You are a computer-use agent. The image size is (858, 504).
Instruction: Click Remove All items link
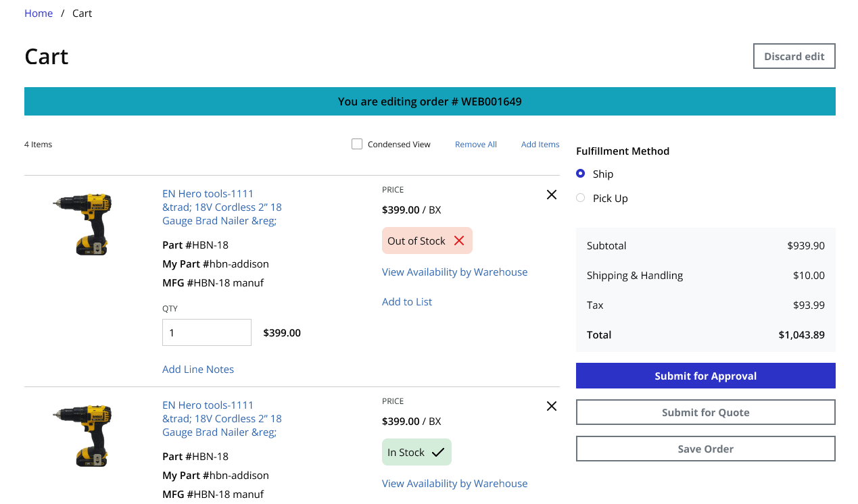(475, 145)
